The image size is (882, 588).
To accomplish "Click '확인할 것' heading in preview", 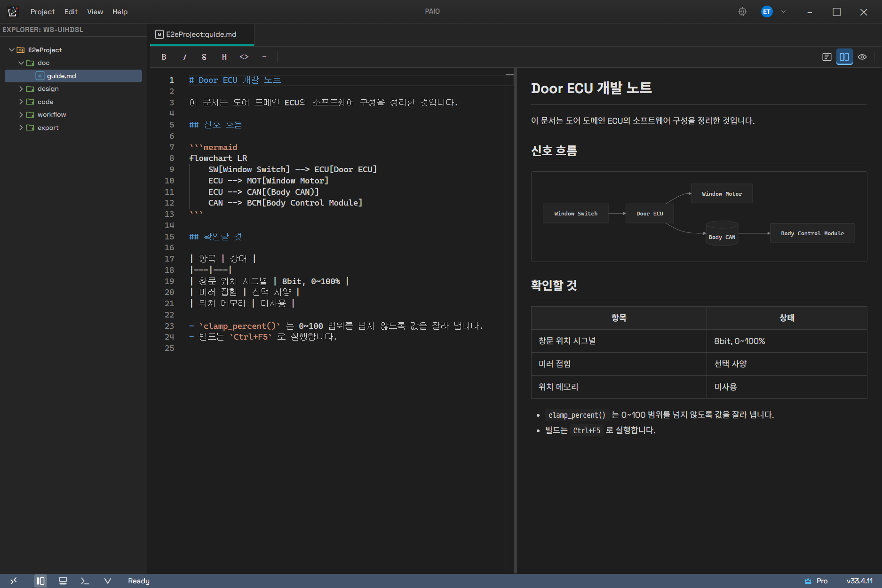I will (x=554, y=285).
